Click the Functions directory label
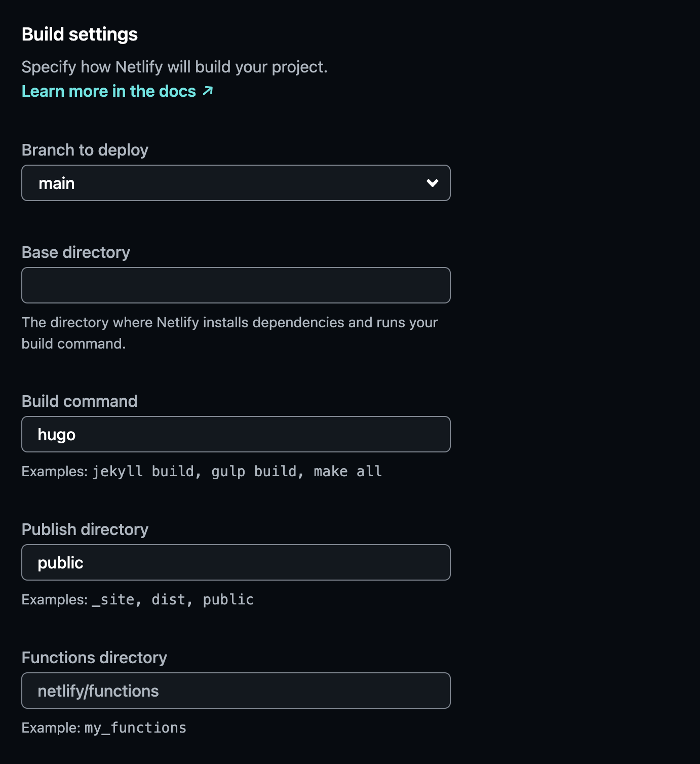 tap(94, 658)
